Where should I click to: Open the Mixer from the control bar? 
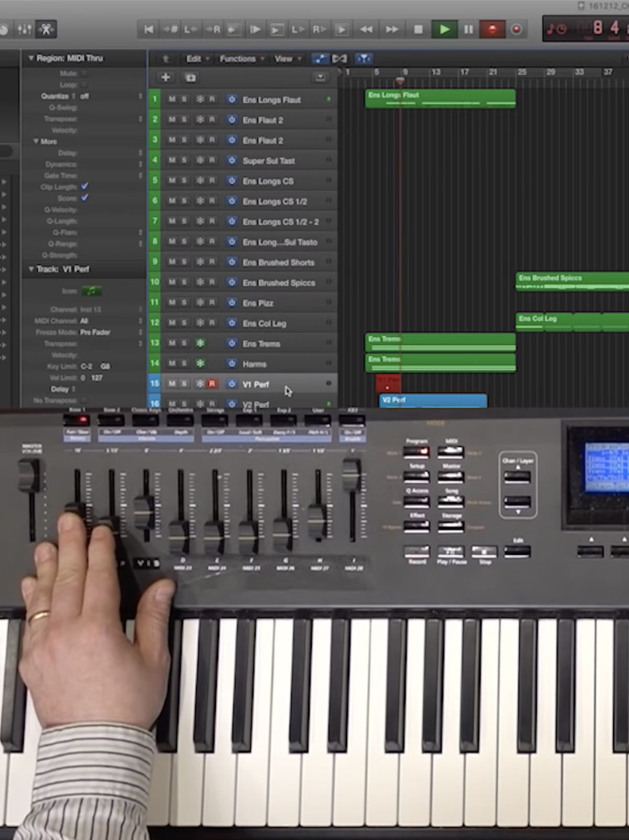click(x=25, y=29)
